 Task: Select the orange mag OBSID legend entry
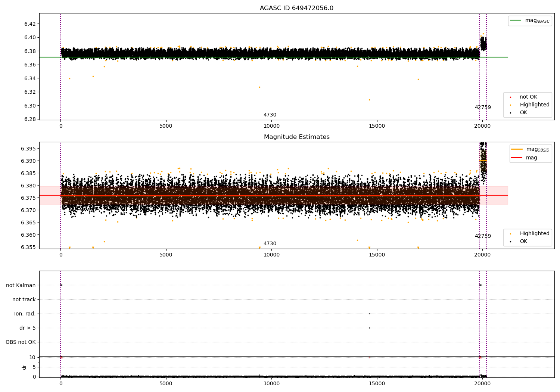coord(530,149)
